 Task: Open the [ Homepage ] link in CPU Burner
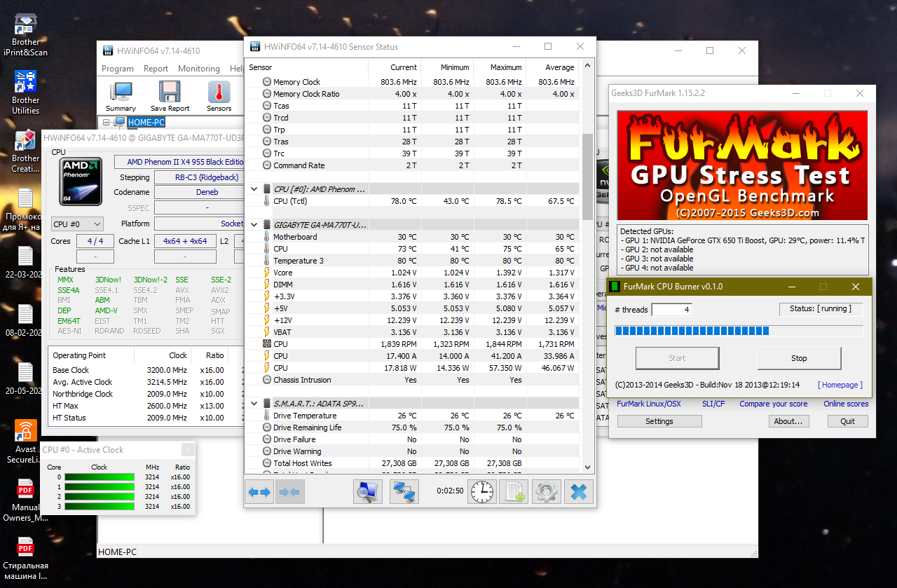pos(840,385)
